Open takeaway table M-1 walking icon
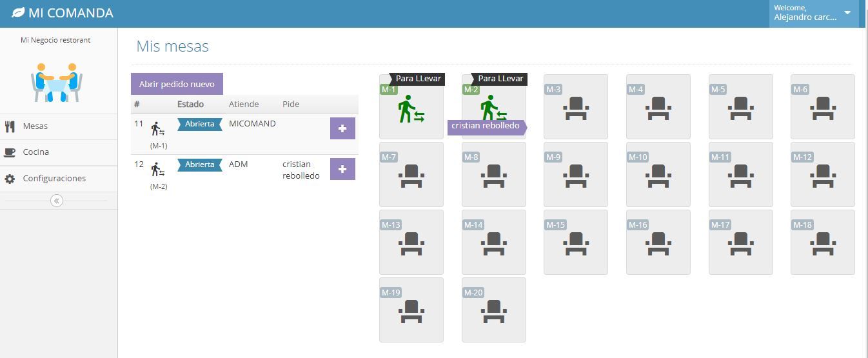The image size is (868, 358). (410, 108)
